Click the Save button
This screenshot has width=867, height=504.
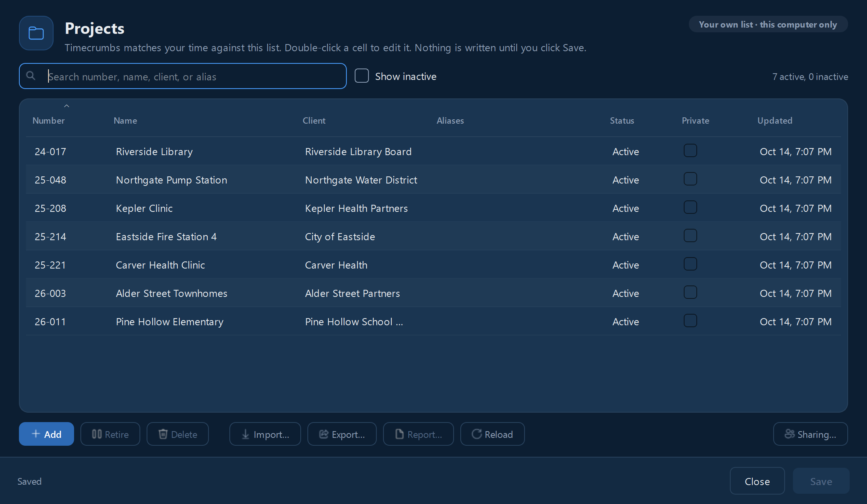coord(821,481)
